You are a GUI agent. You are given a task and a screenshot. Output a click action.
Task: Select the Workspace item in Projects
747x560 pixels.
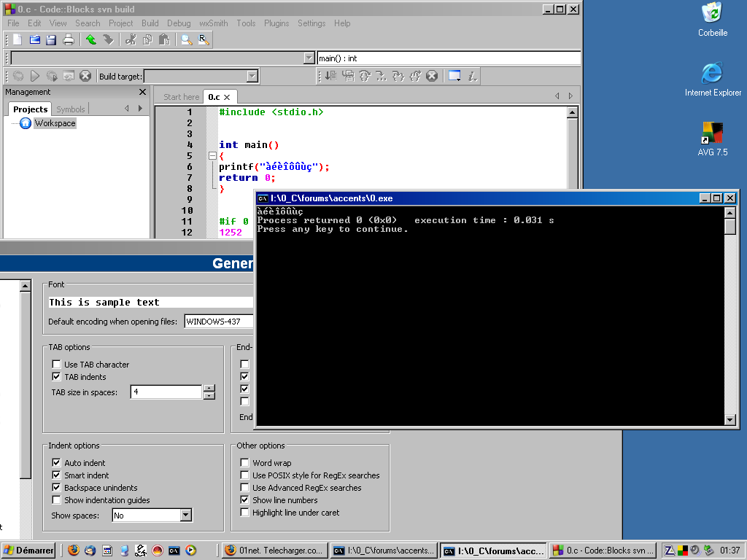pyautogui.click(x=55, y=123)
